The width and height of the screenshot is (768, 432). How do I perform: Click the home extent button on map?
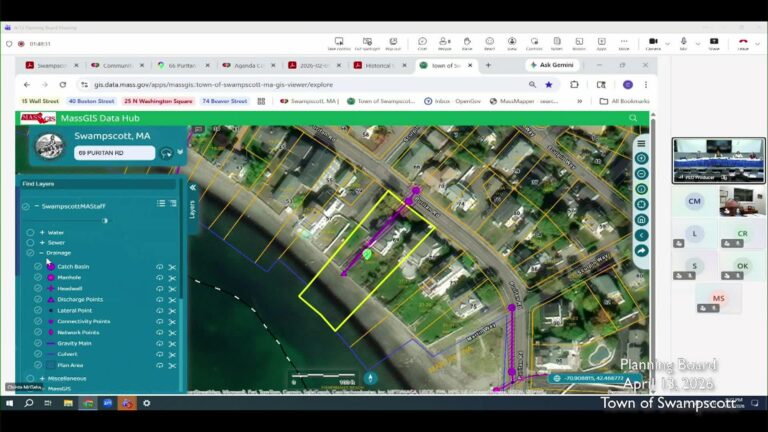641,219
